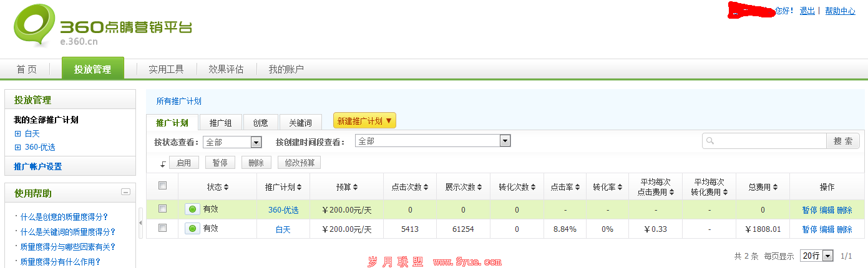Image resolution: width=868 pixels, height=268 pixels.
Task: Check the box for the 白天 row
Action: 163,228
